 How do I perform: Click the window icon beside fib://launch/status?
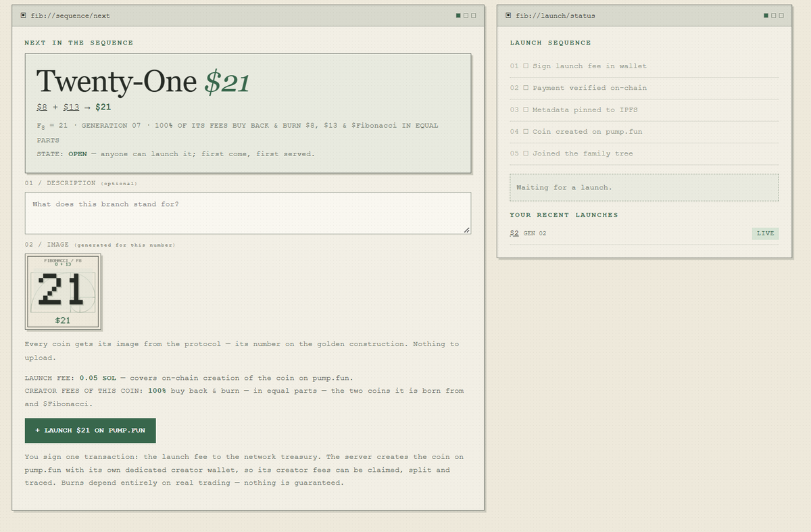click(508, 16)
